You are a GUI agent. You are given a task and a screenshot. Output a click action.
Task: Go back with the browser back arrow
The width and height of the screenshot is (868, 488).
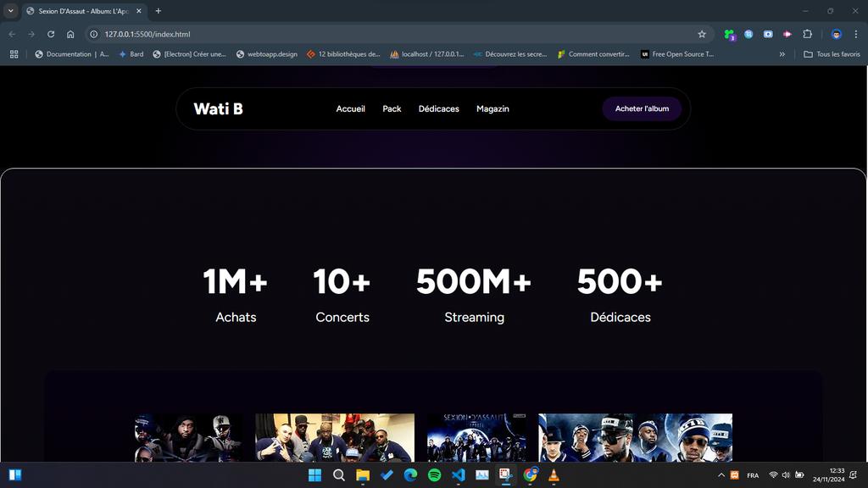(x=12, y=34)
